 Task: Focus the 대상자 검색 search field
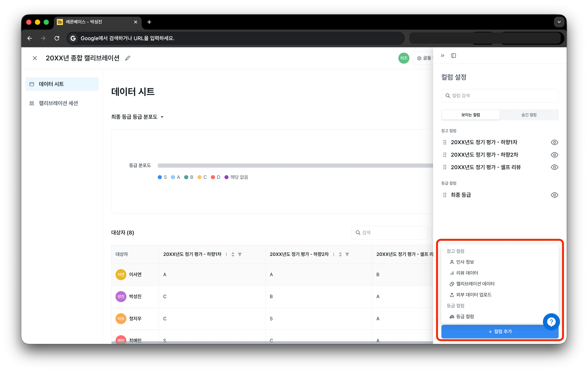[x=389, y=233]
